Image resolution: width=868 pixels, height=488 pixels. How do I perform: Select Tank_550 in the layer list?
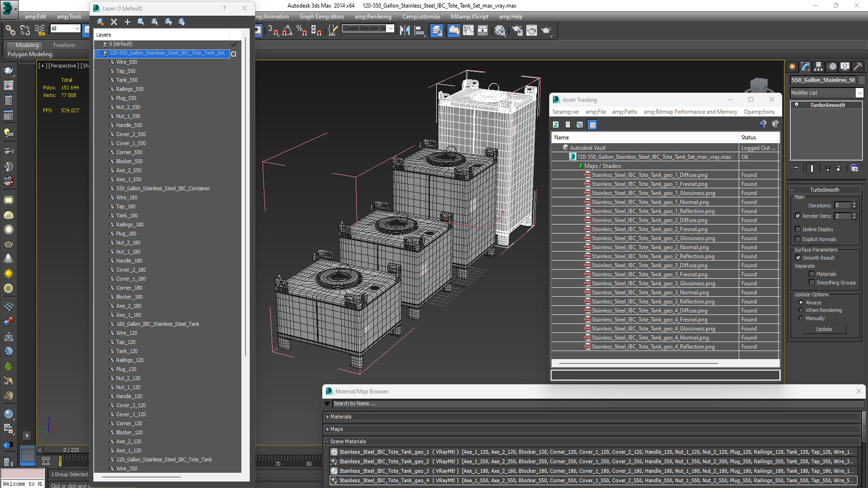[127, 80]
